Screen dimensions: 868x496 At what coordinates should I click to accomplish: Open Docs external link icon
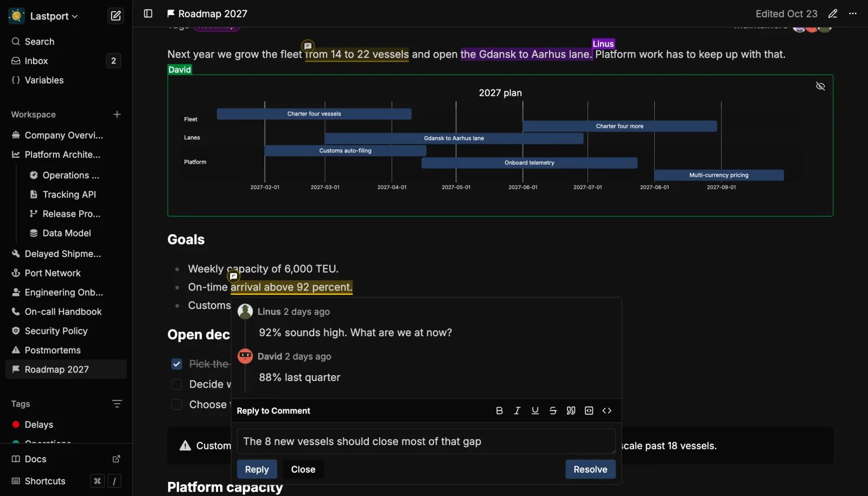116,459
